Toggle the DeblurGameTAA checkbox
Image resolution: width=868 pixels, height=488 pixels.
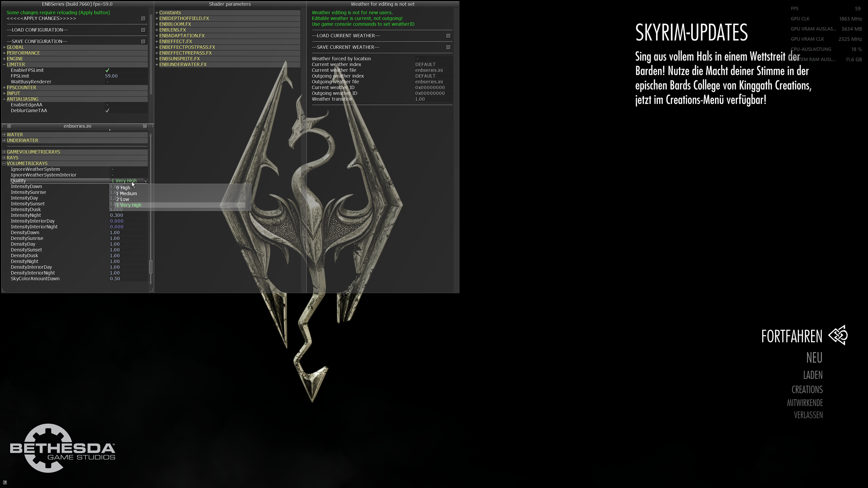[x=107, y=110]
